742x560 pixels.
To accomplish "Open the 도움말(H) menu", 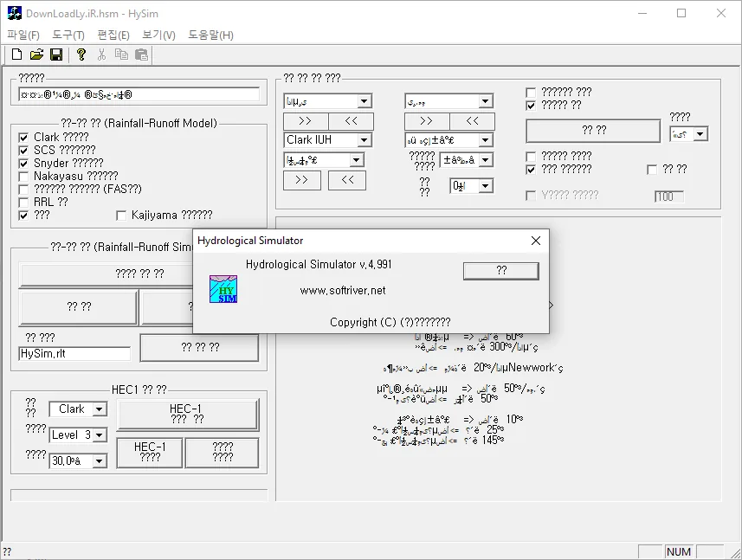I will pyautogui.click(x=210, y=35).
